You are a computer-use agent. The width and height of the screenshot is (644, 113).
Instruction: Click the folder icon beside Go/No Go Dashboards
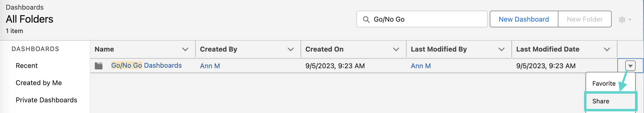coord(99,66)
